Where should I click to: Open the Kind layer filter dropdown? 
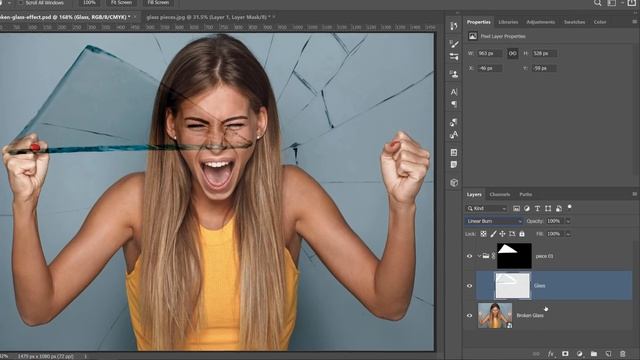487,209
